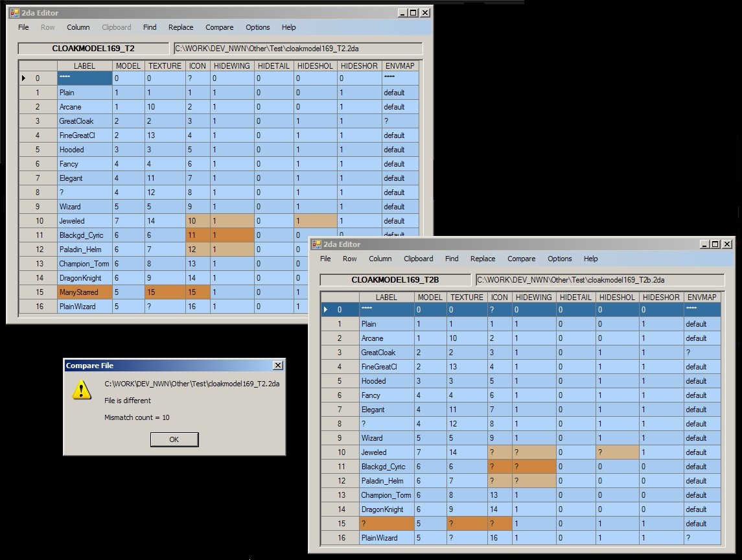This screenshot has width=742, height=560.
Task: Click the TEXTURE column header in front window
Action: pos(467,297)
